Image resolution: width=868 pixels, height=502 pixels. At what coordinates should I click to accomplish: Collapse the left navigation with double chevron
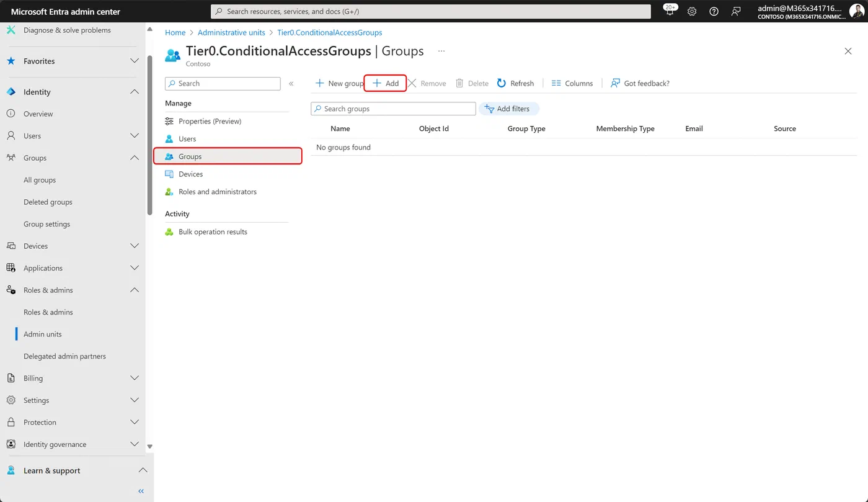pyautogui.click(x=141, y=491)
